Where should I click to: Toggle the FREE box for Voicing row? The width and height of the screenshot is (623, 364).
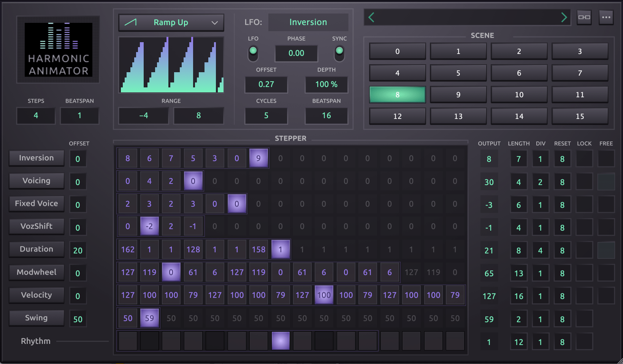606,182
